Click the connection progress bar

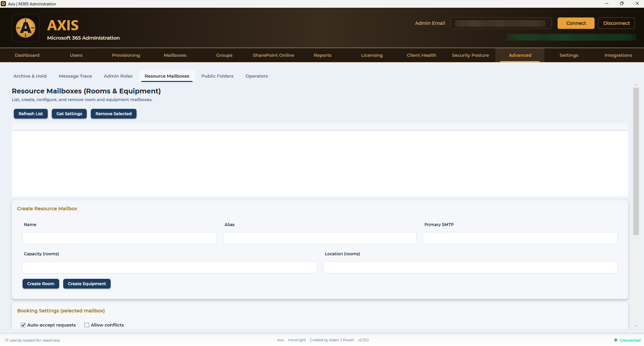(571, 37)
